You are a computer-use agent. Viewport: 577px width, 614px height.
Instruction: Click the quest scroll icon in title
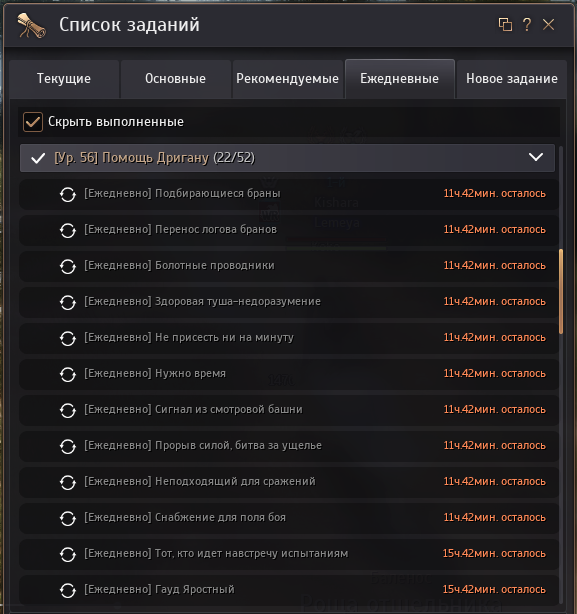(x=31, y=25)
